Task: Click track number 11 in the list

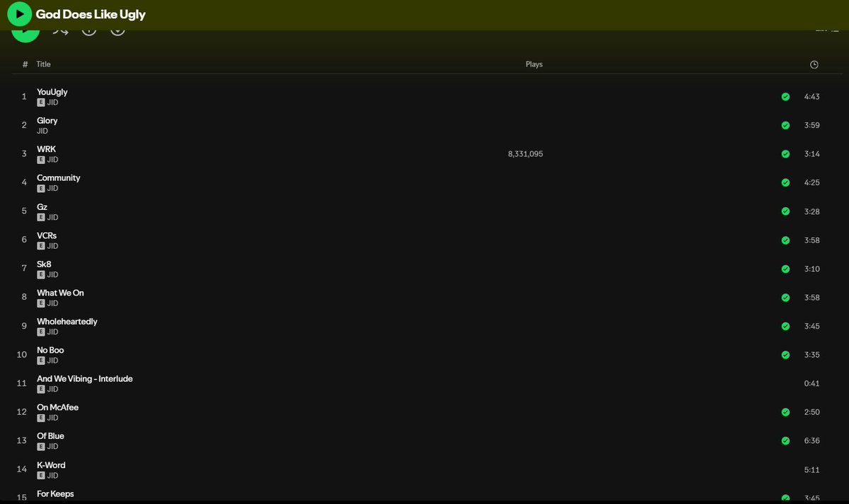Action: (x=22, y=384)
